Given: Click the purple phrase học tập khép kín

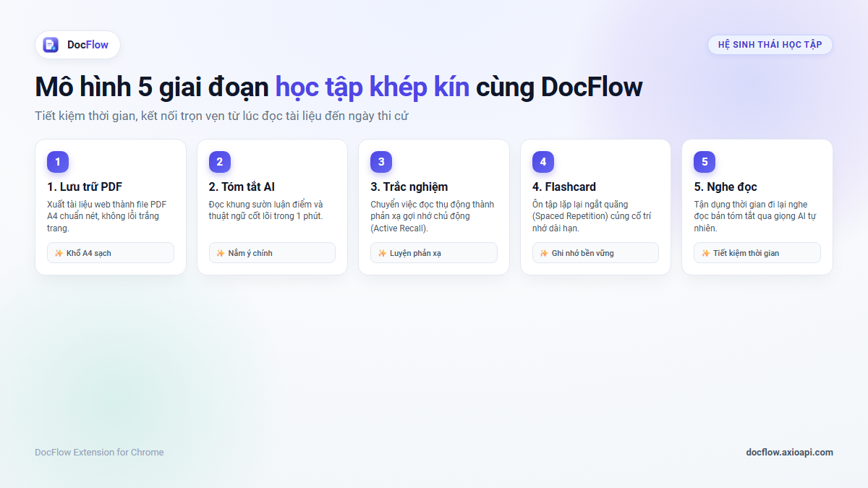Looking at the screenshot, I should tap(372, 87).
